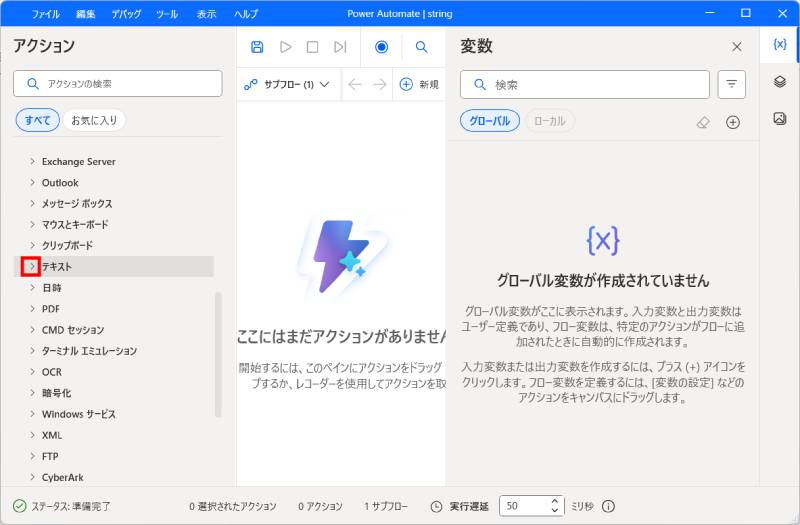800x525 pixels.
Task: Open the UI elements layers sidebar icon
Action: click(x=780, y=82)
